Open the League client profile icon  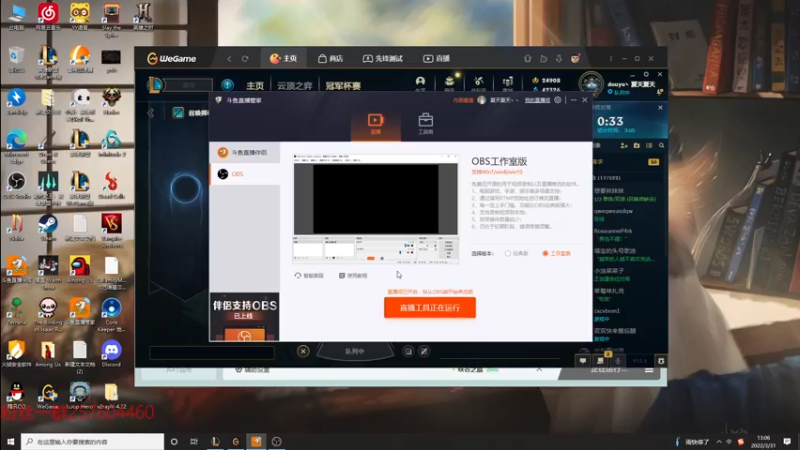[x=420, y=82]
